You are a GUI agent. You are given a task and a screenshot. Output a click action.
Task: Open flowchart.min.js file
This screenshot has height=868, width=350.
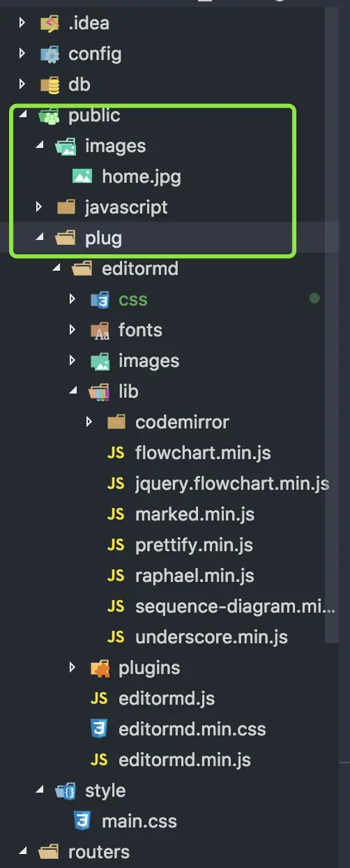pyautogui.click(x=203, y=454)
